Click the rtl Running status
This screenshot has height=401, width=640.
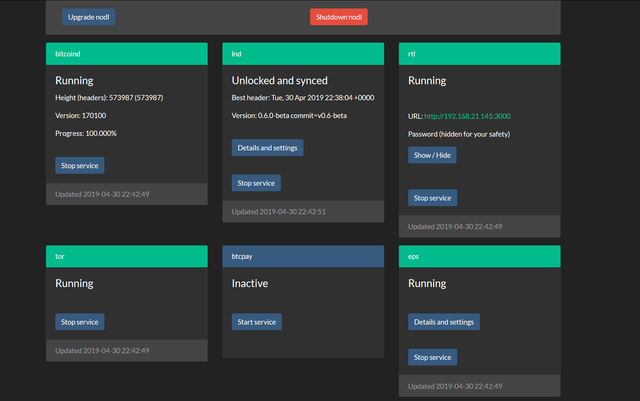tap(427, 80)
